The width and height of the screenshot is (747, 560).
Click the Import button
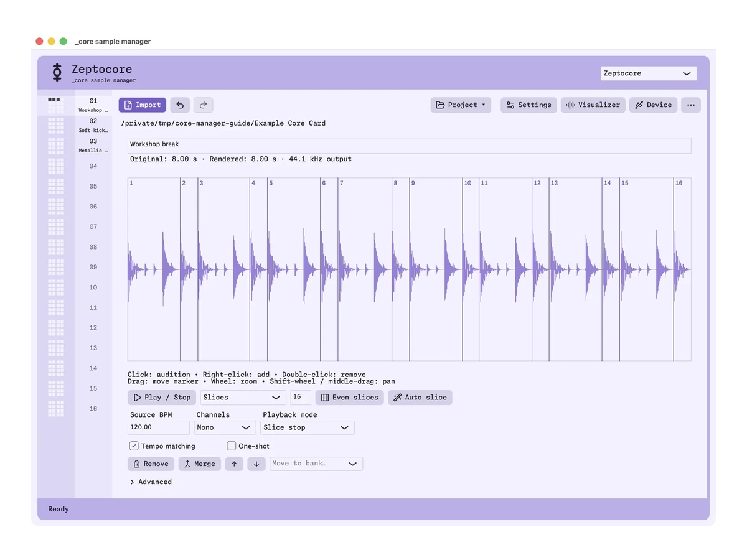click(143, 105)
